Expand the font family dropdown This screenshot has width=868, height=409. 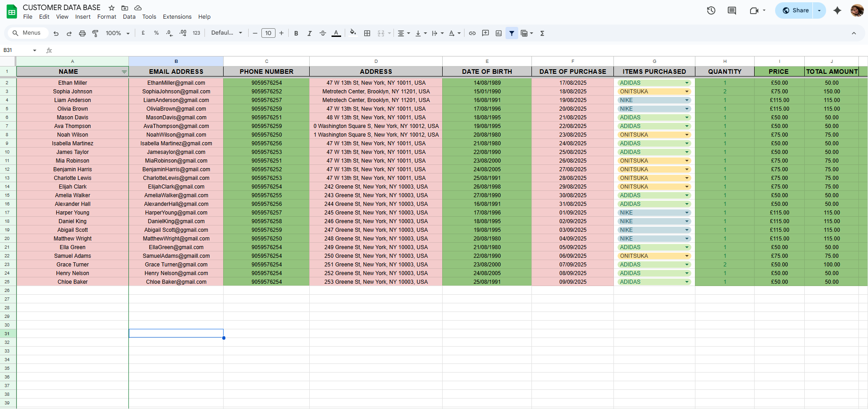[x=227, y=33]
